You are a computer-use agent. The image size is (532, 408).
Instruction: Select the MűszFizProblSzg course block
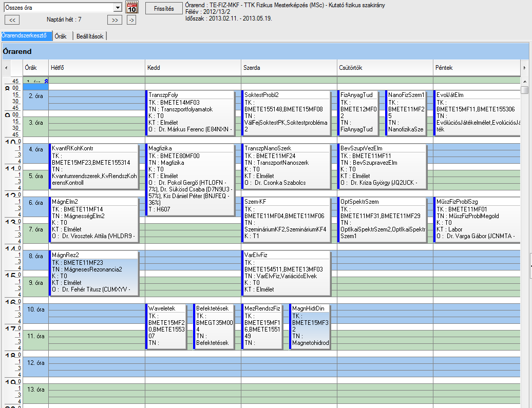tap(477, 220)
